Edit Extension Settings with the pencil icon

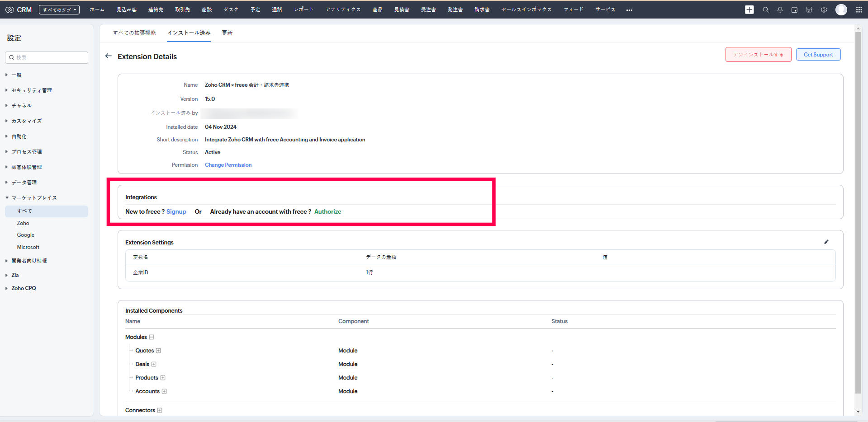coord(826,242)
